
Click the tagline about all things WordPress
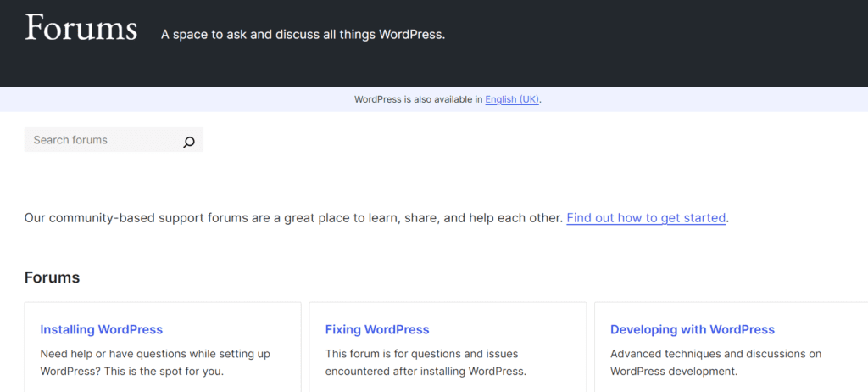[303, 35]
